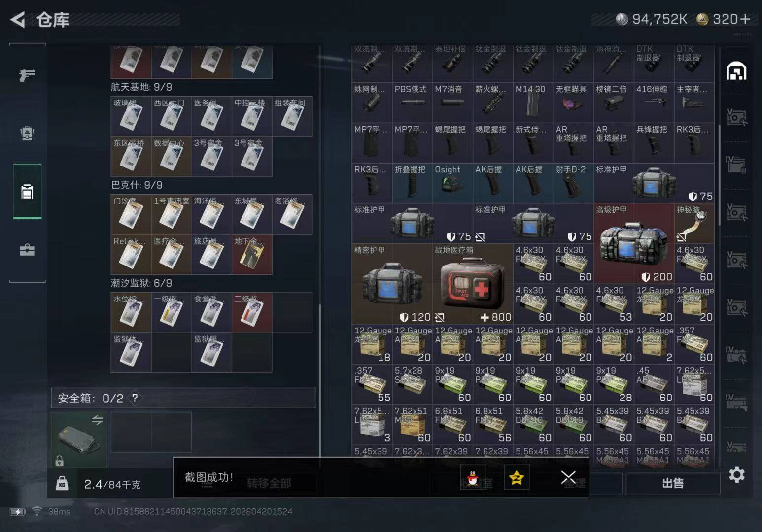The height and width of the screenshot is (532, 762).
Task: Select the 玻璃房 key card
Action: 131,116
